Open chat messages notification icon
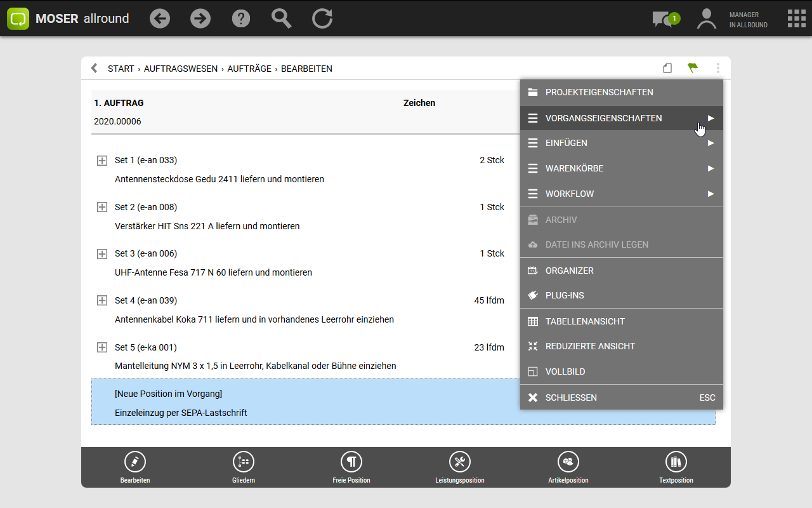The image size is (812, 508). [x=664, y=19]
